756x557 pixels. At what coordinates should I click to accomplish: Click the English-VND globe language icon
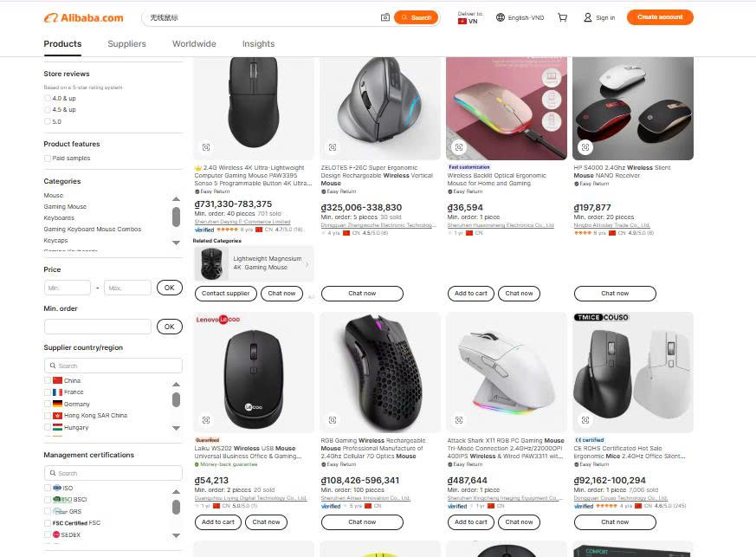tap(501, 17)
